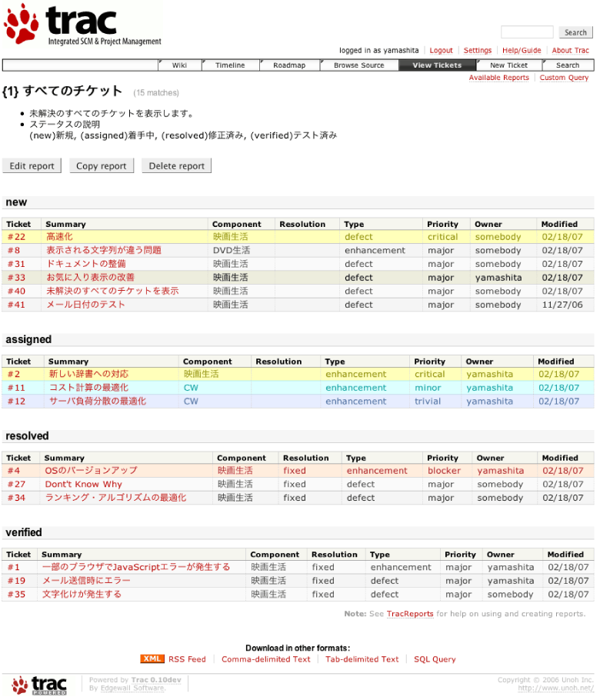Open 表示される文字列が違う問題 summary link

104,250
